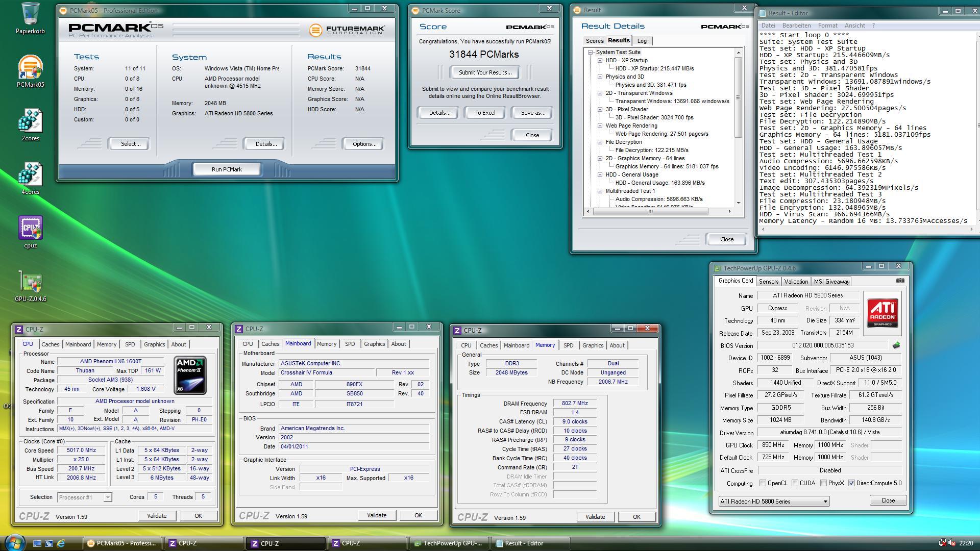Open the Format menu in Result Editor
980x551 pixels.
click(827, 26)
